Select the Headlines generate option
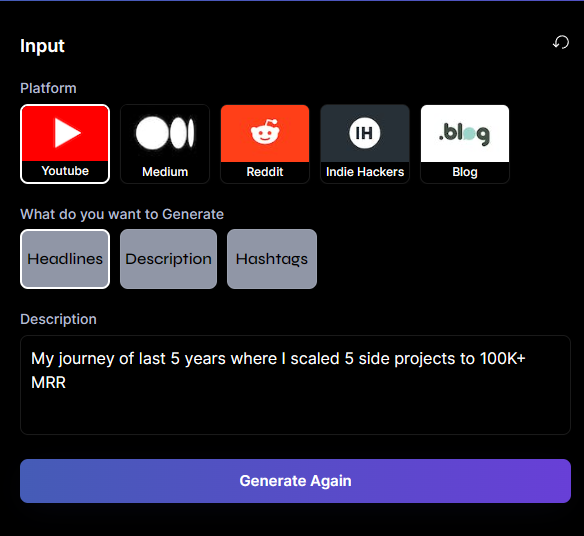 pyautogui.click(x=65, y=259)
